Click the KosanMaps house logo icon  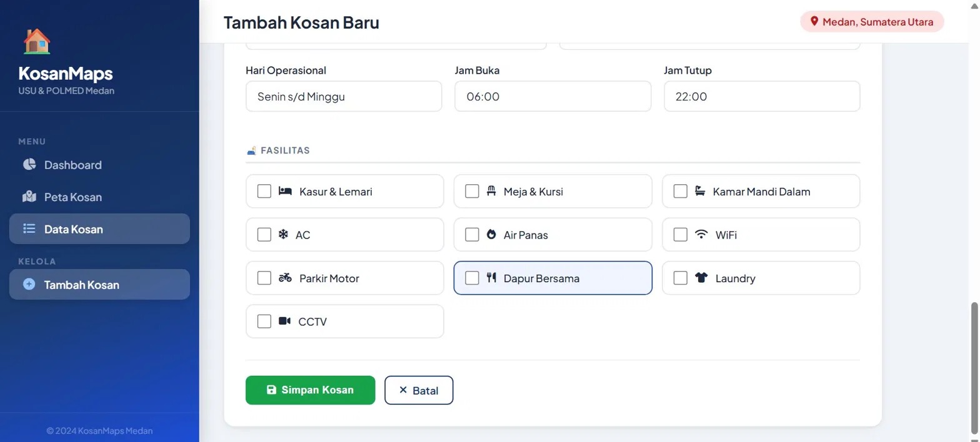click(37, 41)
